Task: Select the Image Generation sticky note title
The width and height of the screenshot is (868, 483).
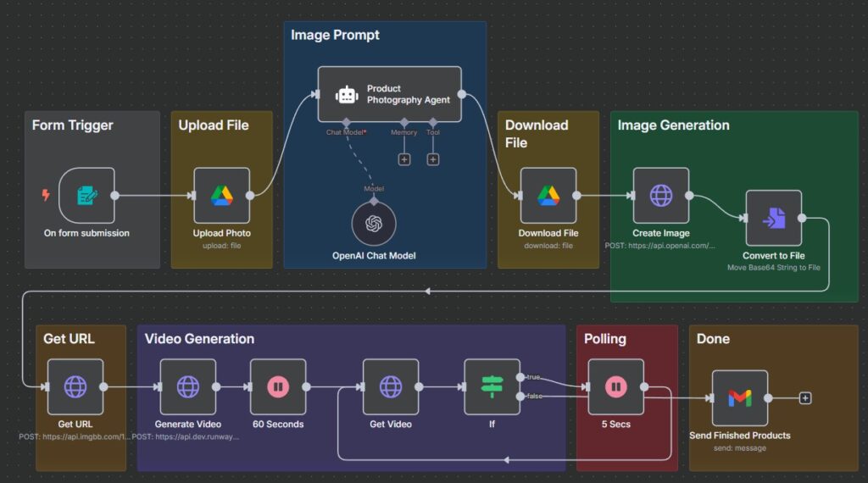Action: [x=673, y=125]
